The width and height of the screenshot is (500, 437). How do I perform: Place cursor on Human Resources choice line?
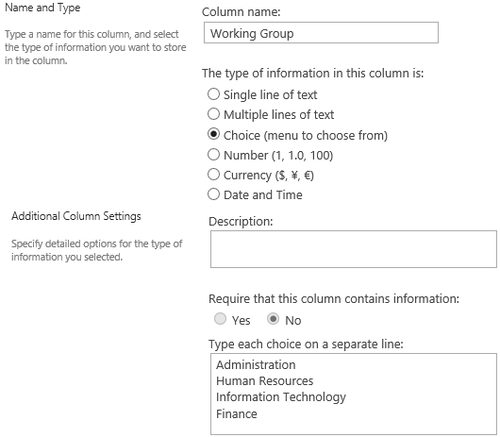click(x=265, y=381)
